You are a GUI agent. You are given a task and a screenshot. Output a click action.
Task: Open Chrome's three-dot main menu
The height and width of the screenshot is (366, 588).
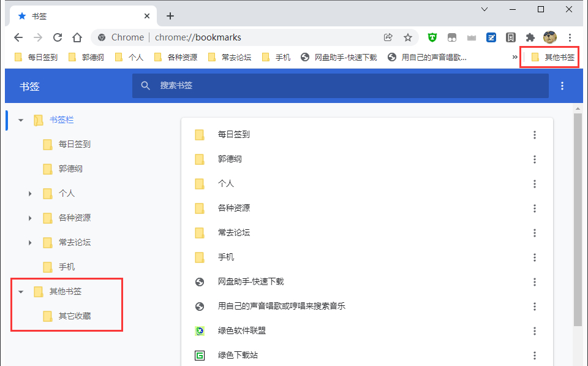(570, 37)
